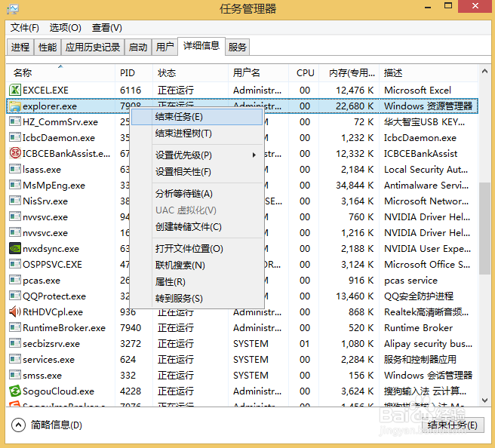Switch to the 用户 tab
The height and width of the screenshot is (448, 495).
point(164,48)
